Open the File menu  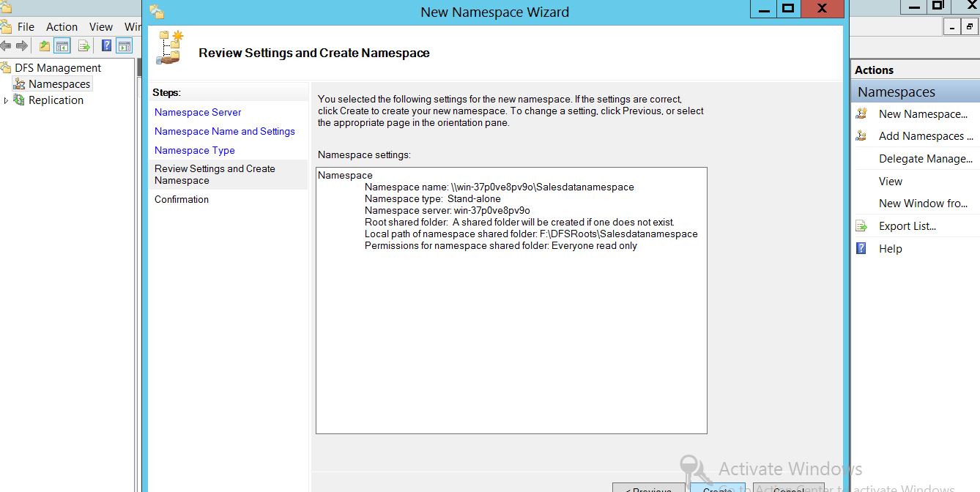[x=26, y=26]
